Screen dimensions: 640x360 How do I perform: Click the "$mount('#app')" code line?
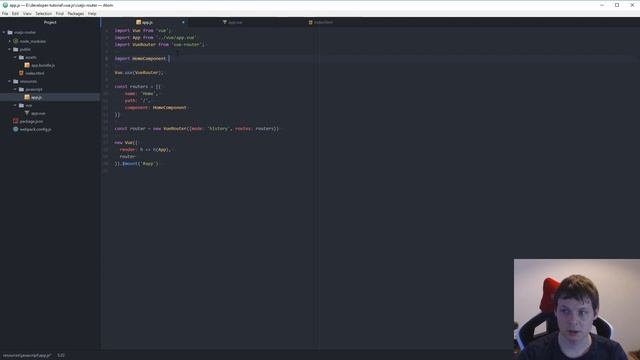(136, 163)
